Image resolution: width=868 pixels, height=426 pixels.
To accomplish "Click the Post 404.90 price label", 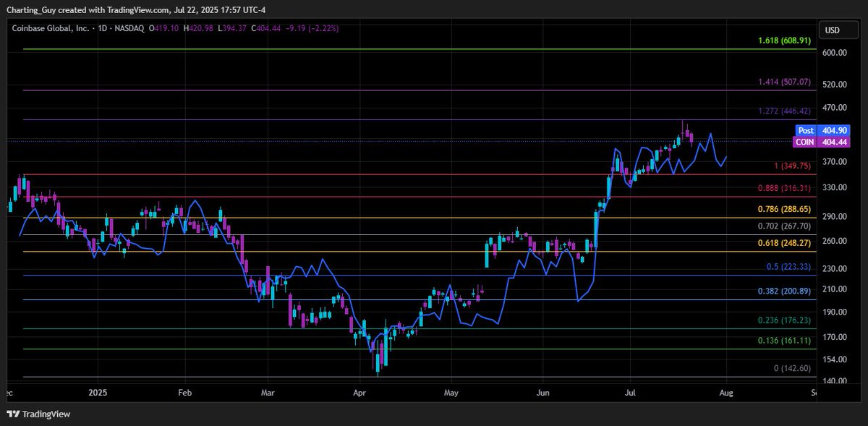I will [823, 130].
